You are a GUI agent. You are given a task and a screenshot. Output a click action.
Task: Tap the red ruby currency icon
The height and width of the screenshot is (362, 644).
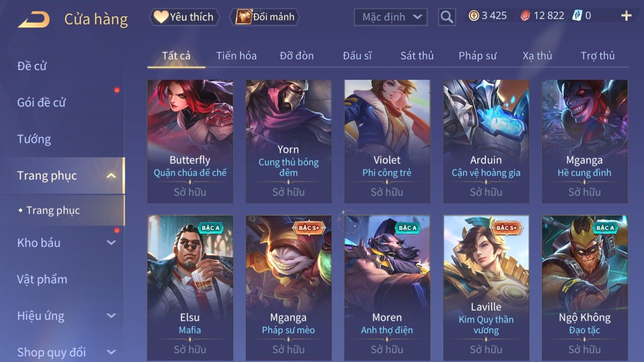tap(525, 16)
